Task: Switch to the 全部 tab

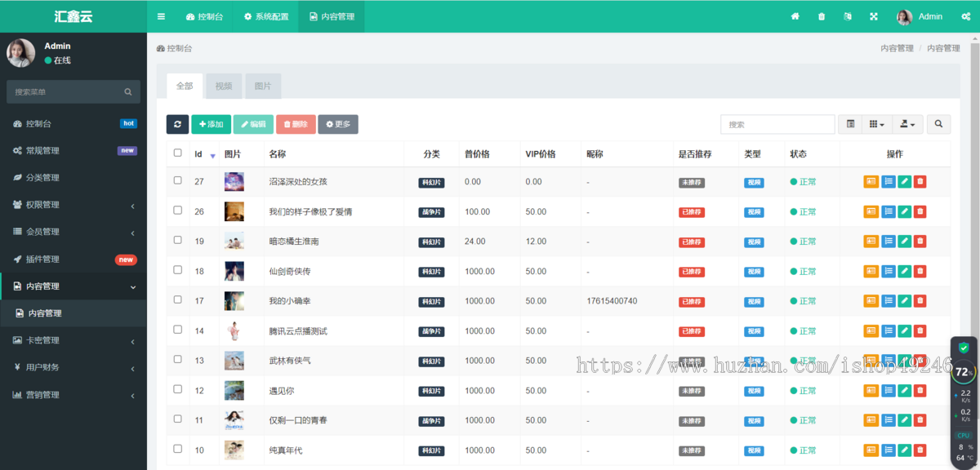Action: (x=185, y=86)
